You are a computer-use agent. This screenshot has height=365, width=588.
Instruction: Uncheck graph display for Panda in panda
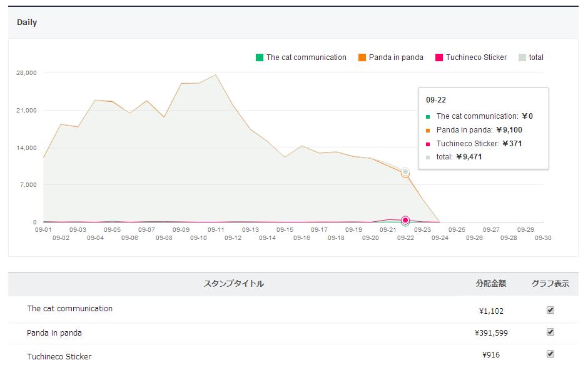pos(550,332)
